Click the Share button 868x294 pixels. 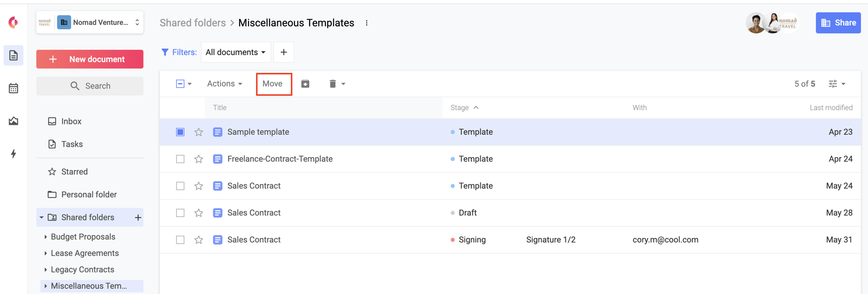838,23
